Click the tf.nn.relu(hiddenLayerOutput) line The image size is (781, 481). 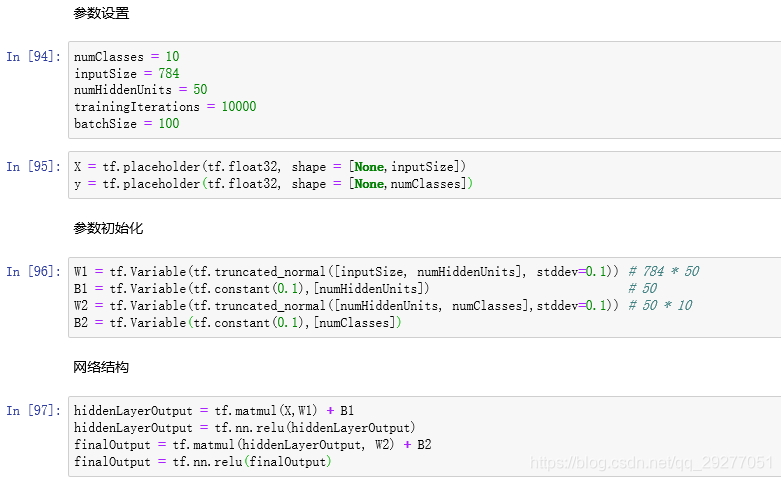click(x=245, y=428)
